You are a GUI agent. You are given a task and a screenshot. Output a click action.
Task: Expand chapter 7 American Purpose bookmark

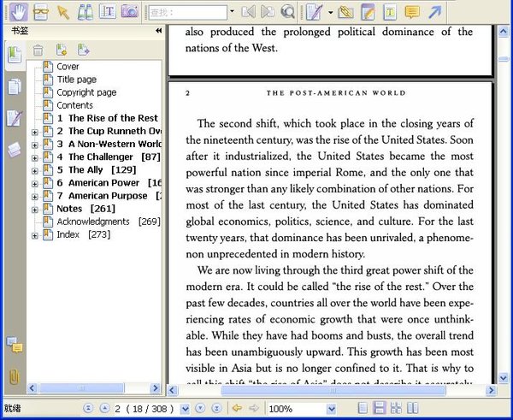(35, 197)
